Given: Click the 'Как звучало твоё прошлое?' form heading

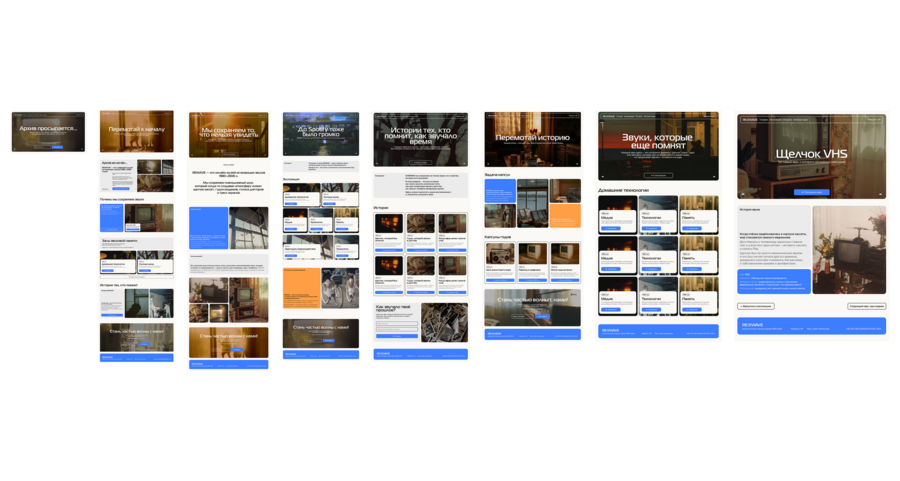Looking at the screenshot, I should point(393,309).
